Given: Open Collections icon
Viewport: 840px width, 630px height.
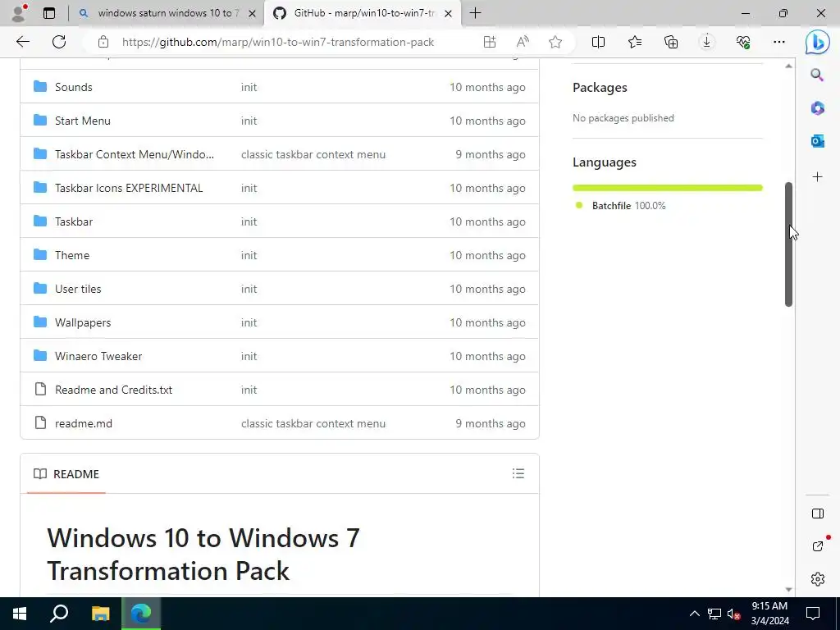Looking at the screenshot, I should [671, 42].
